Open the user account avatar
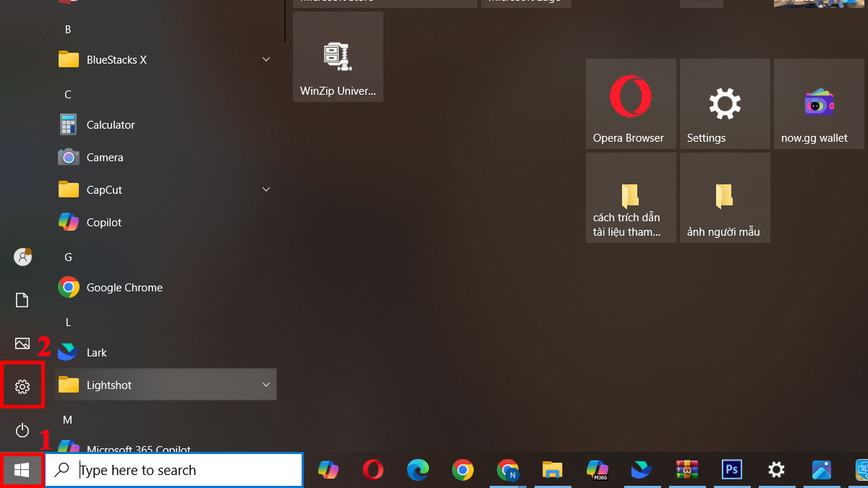The width and height of the screenshot is (868, 488). point(23,256)
